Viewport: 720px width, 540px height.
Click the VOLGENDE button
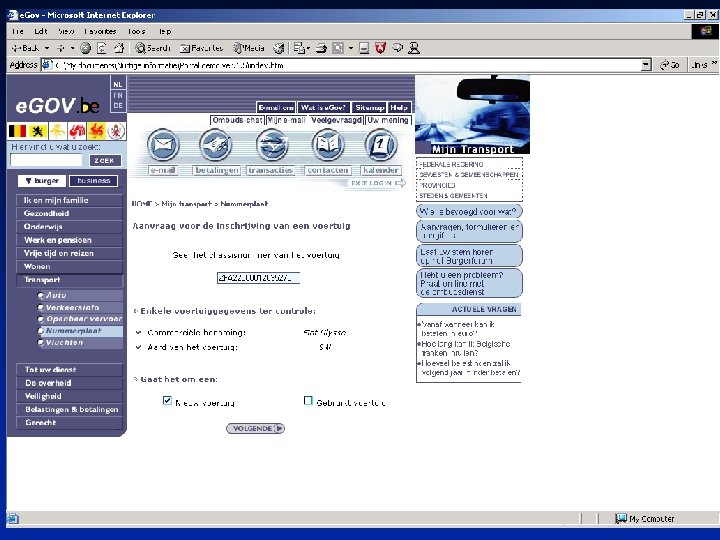[x=255, y=428]
